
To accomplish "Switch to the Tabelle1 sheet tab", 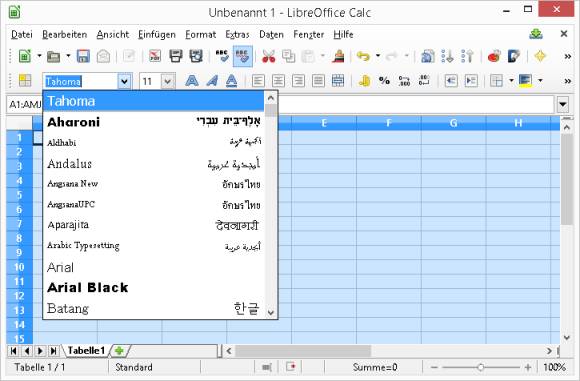I will (x=86, y=350).
